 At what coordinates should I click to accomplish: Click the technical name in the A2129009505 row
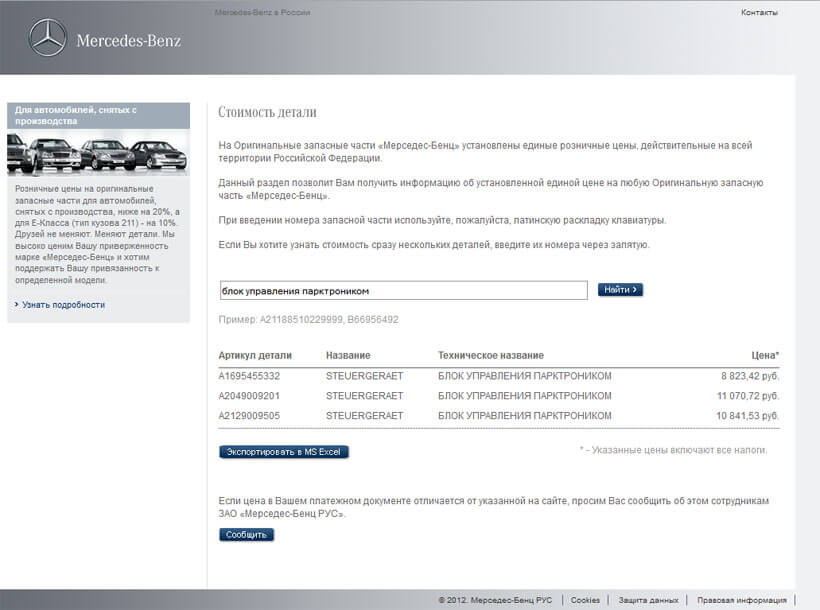[x=525, y=415]
